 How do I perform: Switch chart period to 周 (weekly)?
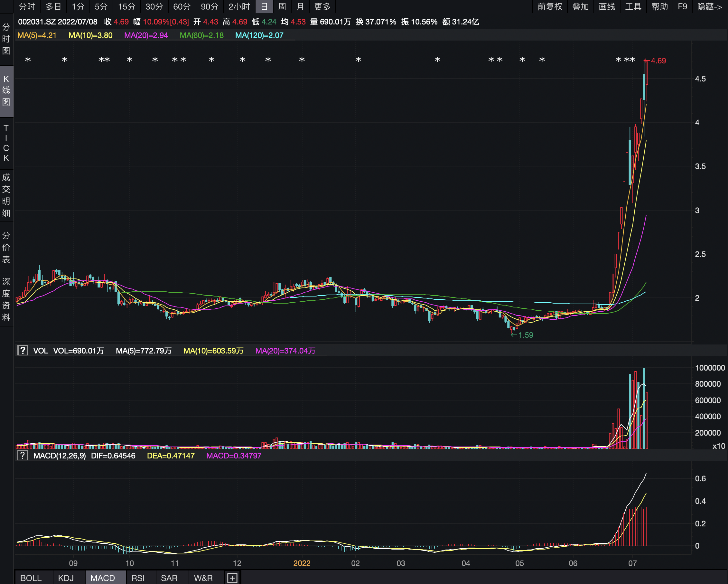[282, 6]
